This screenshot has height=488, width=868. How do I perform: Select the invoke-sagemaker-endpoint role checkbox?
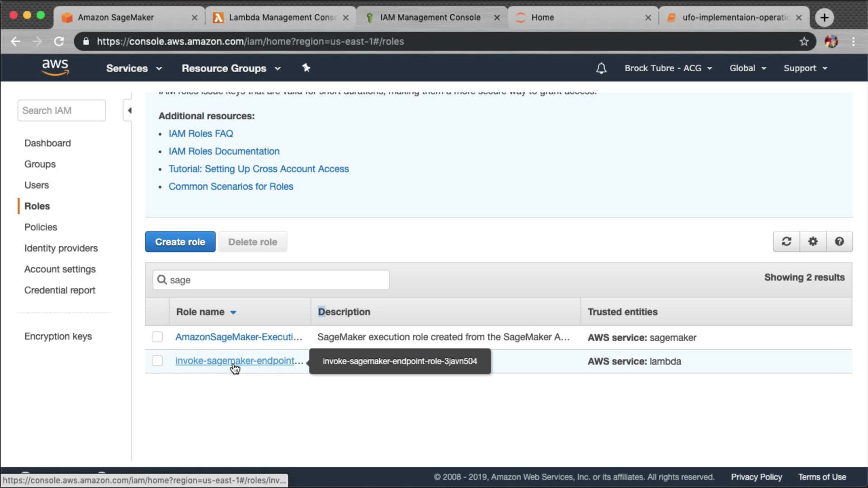click(x=157, y=361)
